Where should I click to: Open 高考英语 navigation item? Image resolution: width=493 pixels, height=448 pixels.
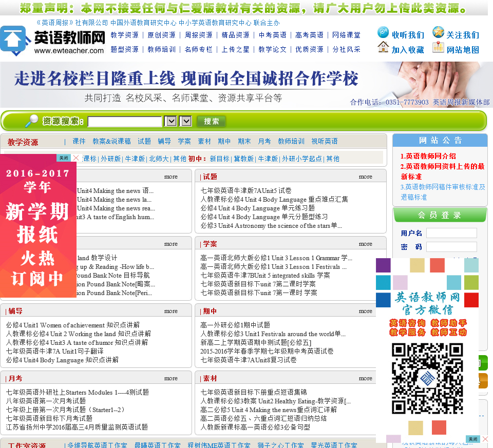309,35
